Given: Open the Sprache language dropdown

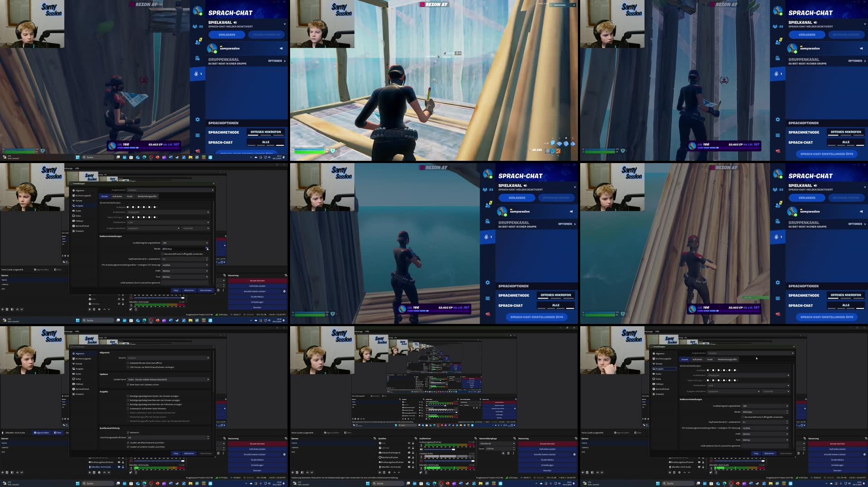Looking at the screenshot, I should pos(168,358).
